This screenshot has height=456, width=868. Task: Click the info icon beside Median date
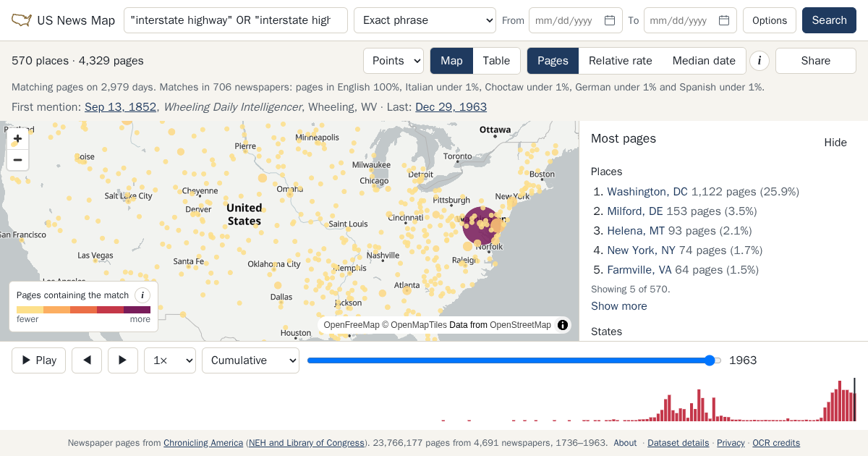(x=759, y=61)
